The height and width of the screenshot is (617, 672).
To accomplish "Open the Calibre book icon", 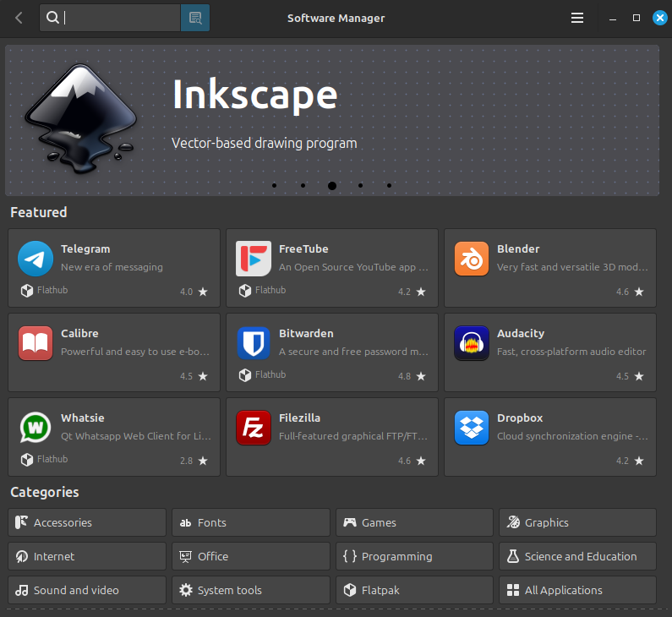I will [36, 343].
